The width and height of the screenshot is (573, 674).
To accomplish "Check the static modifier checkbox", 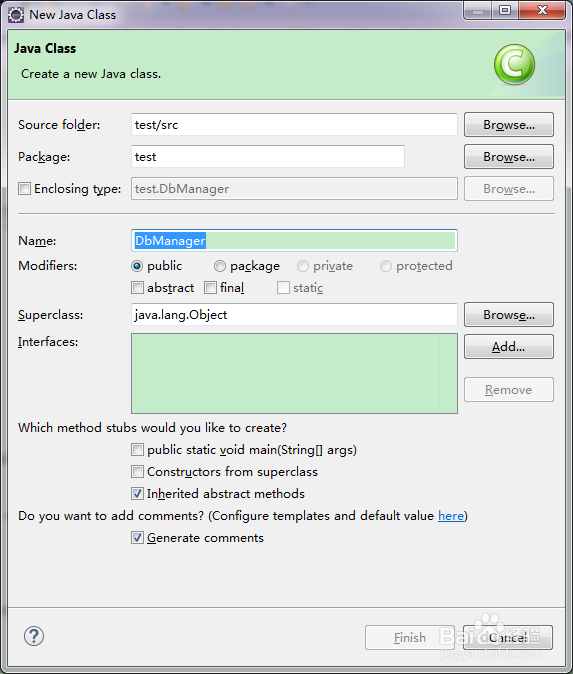I will pyautogui.click(x=283, y=288).
